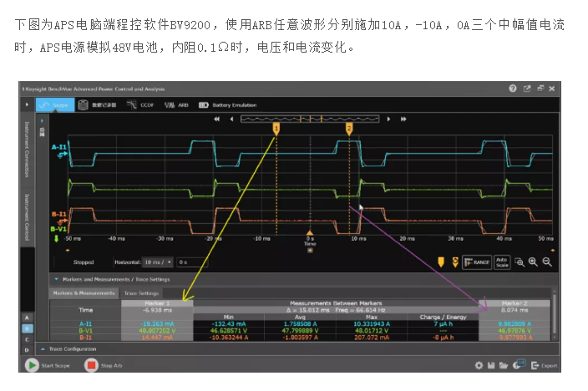Select the Trace Settings tab
Image resolution: width=588 pixels, height=391 pixels.
[141, 293]
